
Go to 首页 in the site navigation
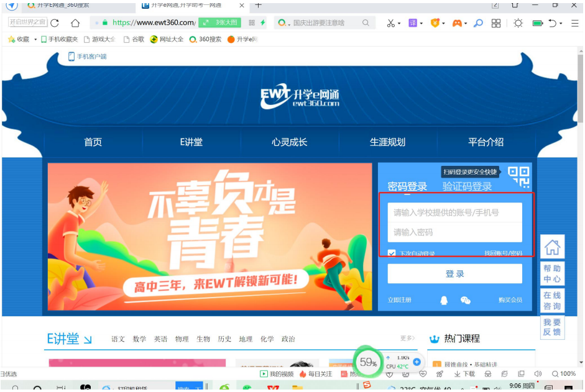pyautogui.click(x=93, y=142)
